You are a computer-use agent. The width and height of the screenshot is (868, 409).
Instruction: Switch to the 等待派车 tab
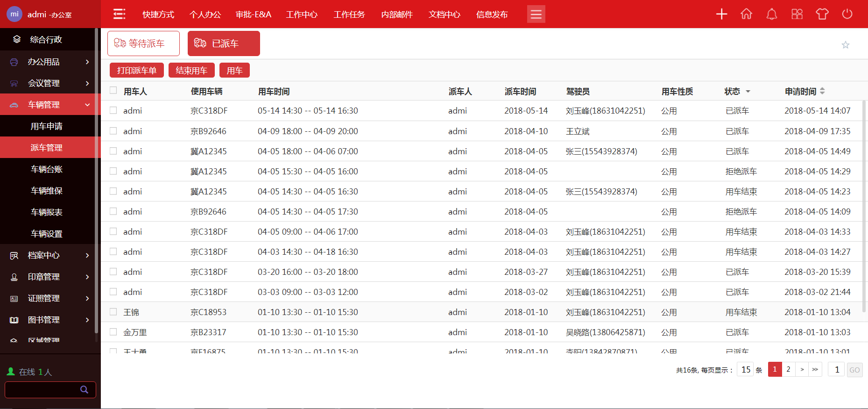click(143, 43)
